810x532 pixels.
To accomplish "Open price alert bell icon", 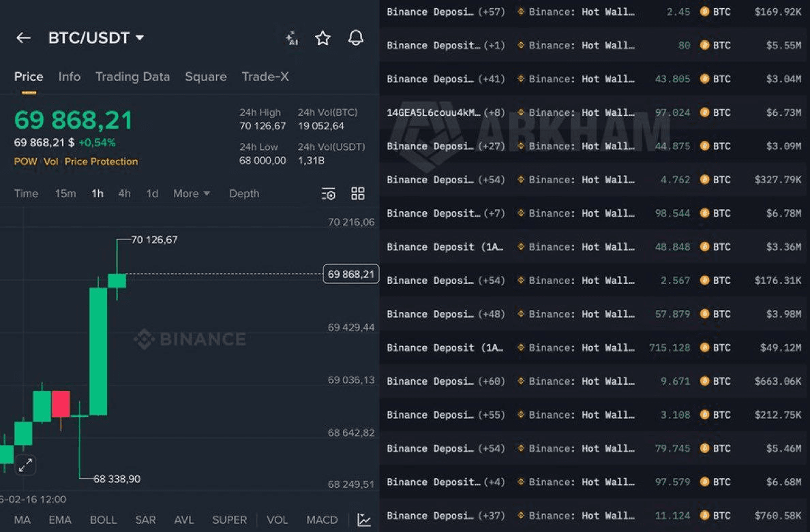I will point(355,38).
